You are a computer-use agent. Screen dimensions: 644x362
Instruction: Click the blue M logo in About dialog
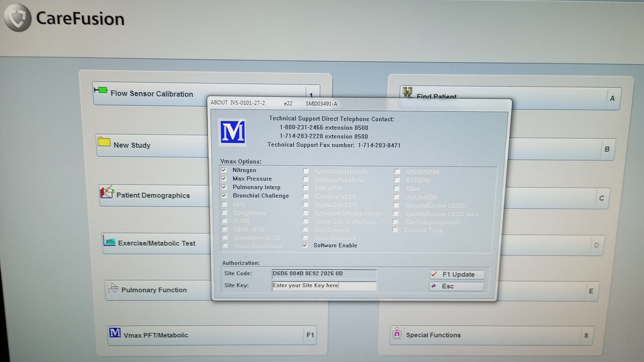(x=232, y=132)
